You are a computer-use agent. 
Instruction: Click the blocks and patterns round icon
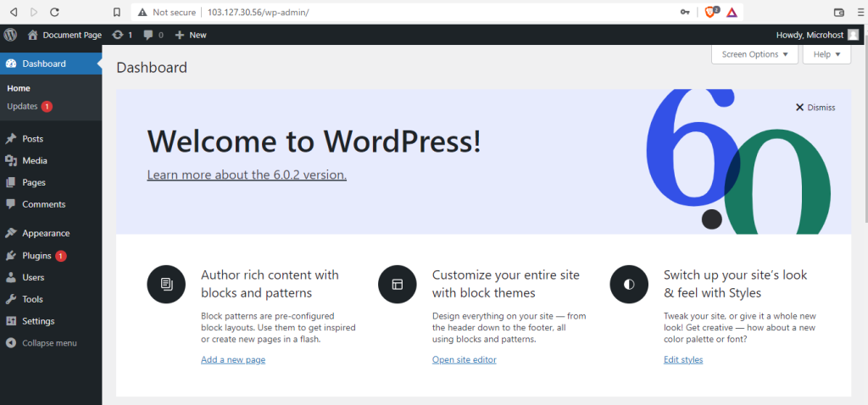click(166, 285)
